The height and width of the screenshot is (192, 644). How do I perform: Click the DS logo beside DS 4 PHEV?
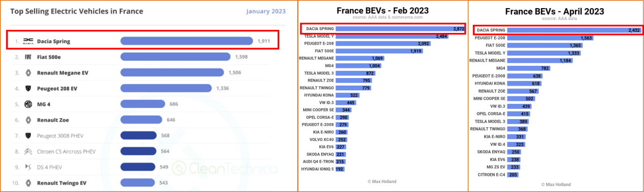click(28, 167)
